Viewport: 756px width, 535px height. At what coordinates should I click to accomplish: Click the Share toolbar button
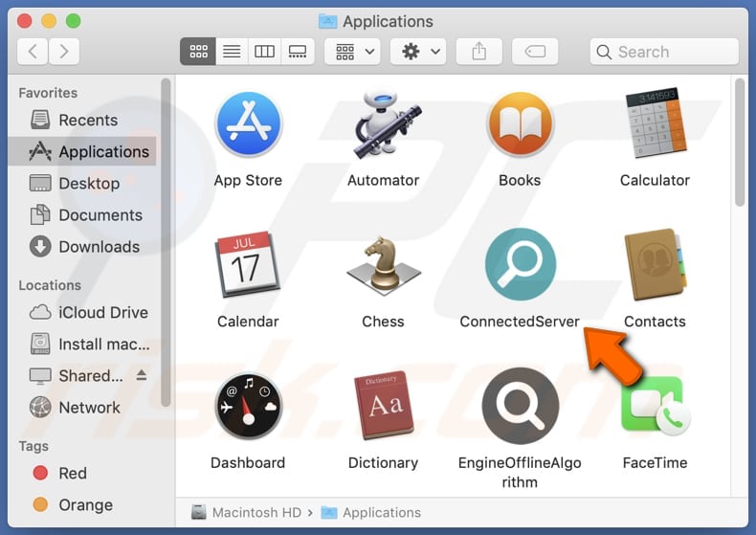478,51
